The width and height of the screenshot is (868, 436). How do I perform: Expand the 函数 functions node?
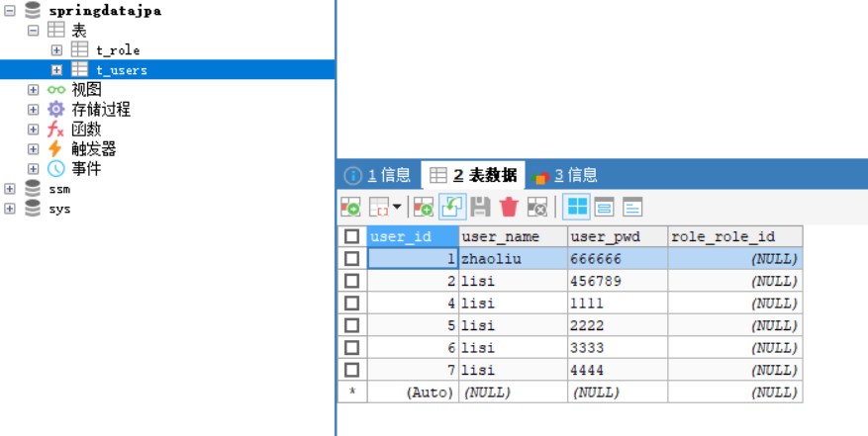tap(34, 130)
